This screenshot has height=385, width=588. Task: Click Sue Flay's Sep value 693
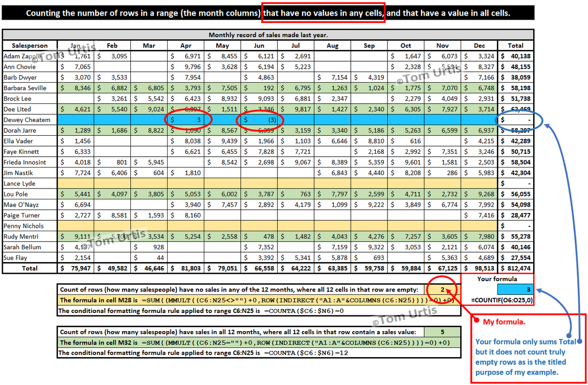pyautogui.click(x=369, y=258)
